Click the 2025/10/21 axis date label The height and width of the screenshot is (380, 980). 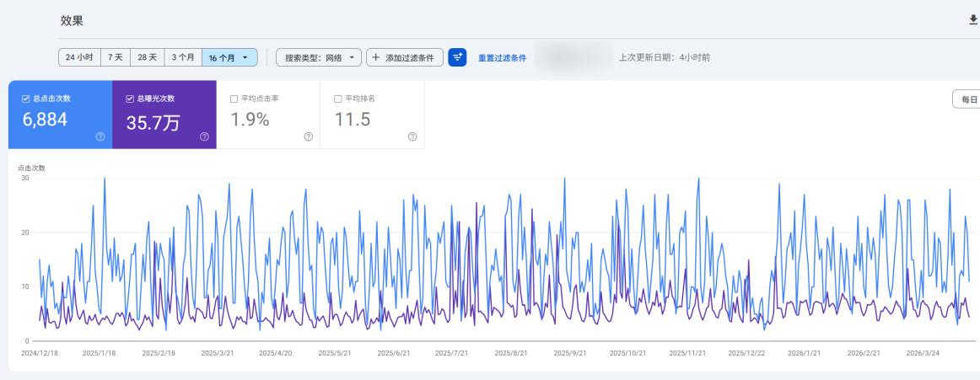pyautogui.click(x=629, y=352)
